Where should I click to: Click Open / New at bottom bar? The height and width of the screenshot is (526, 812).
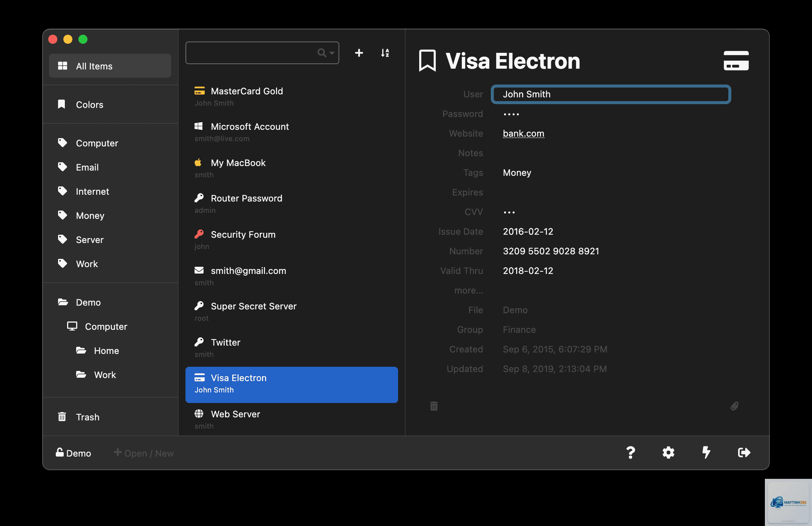click(144, 453)
